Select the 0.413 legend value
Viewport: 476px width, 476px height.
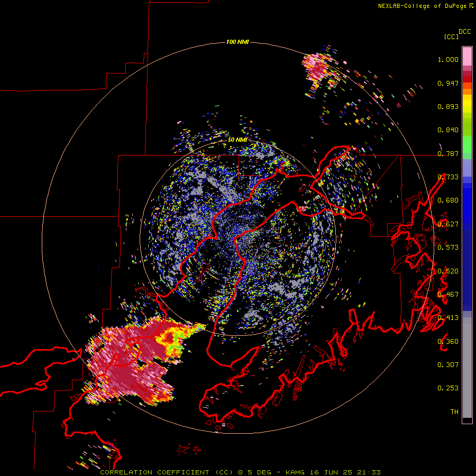click(x=448, y=318)
